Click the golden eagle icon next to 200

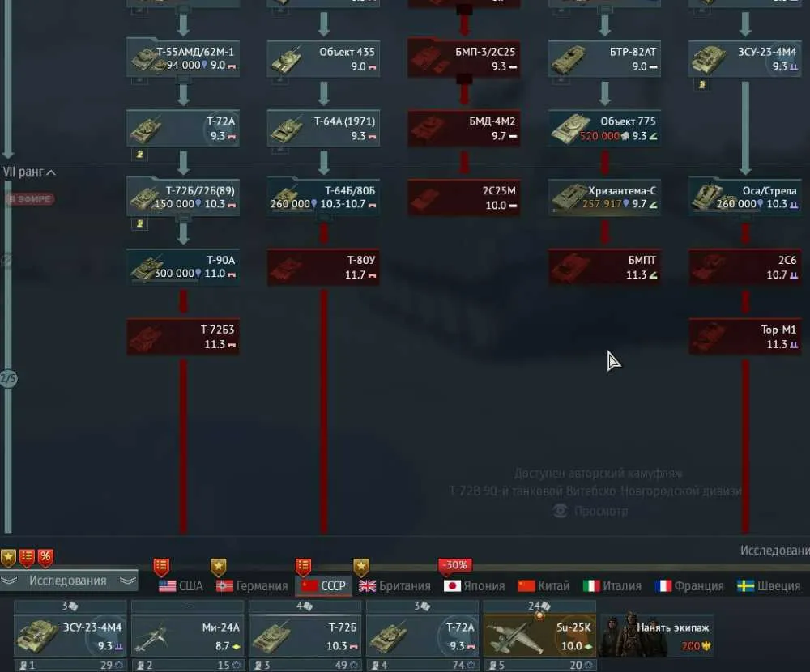[x=706, y=645]
